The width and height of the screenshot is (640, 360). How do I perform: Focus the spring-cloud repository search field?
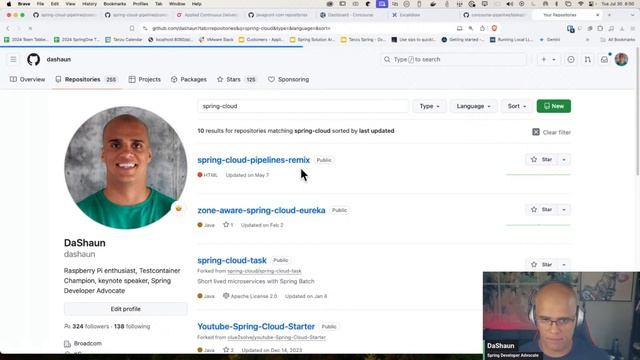[x=303, y=106]
